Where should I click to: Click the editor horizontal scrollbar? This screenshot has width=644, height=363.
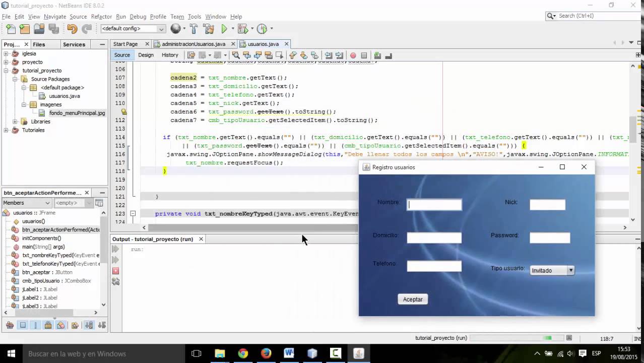(252, 228)
